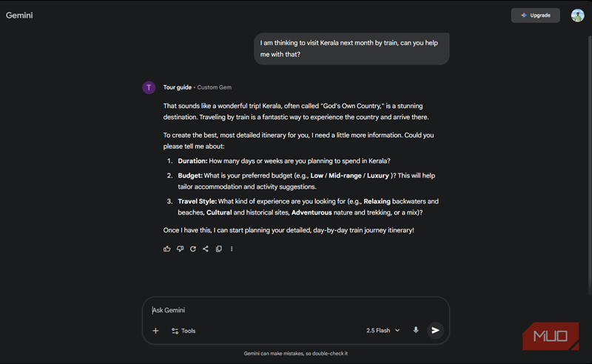The width and height of the screenshot is (592, 364).
Task: Open the three-dot more options menu
Action: 232,249
